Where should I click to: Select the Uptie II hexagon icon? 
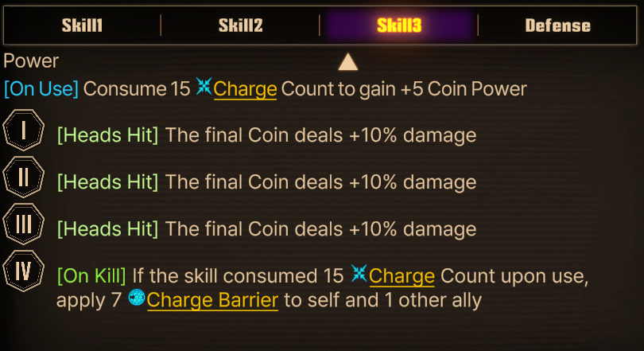(23, 177)
